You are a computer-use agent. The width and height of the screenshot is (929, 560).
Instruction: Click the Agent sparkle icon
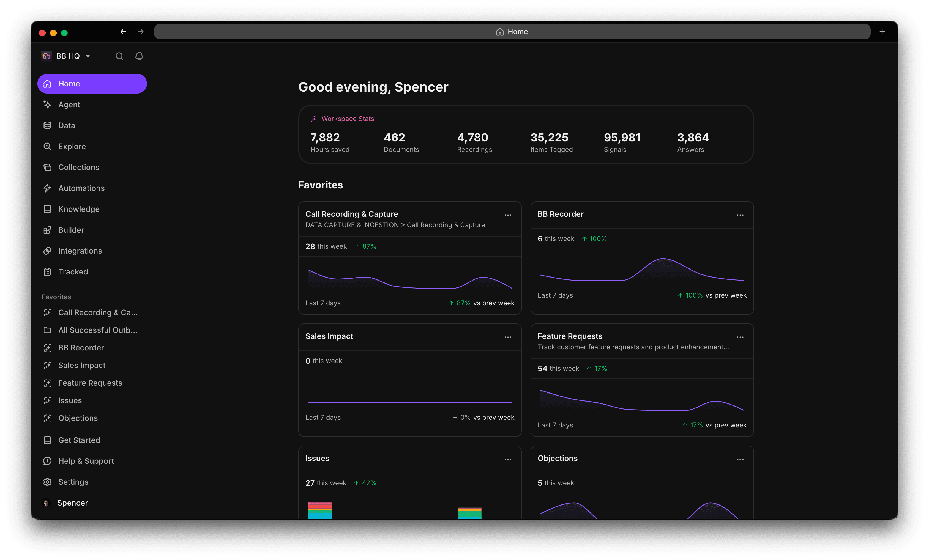(47, 105)
